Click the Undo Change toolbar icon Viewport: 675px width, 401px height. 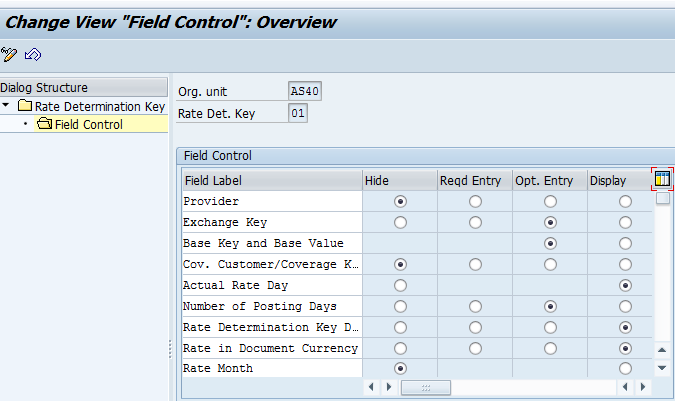pos(33,54)
